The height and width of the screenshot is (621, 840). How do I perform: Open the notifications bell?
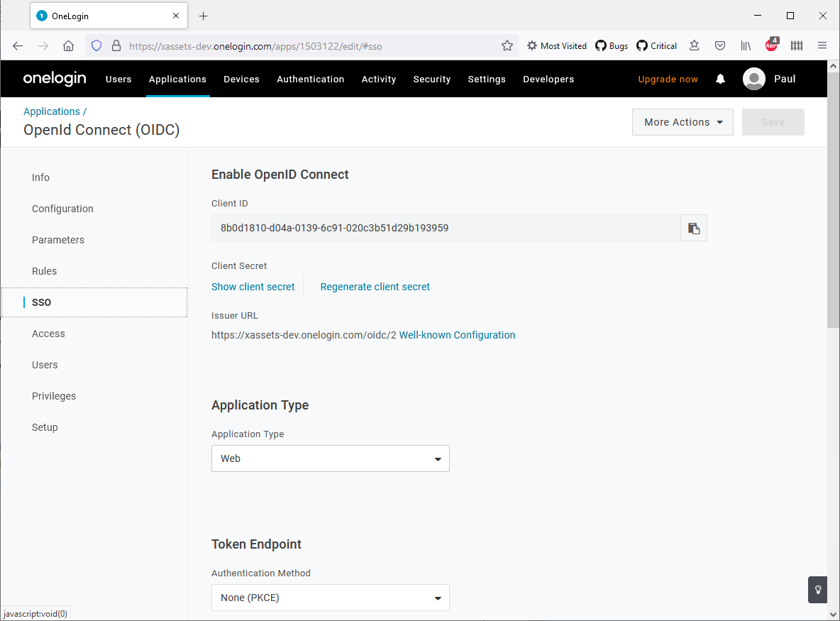(721, 79)
